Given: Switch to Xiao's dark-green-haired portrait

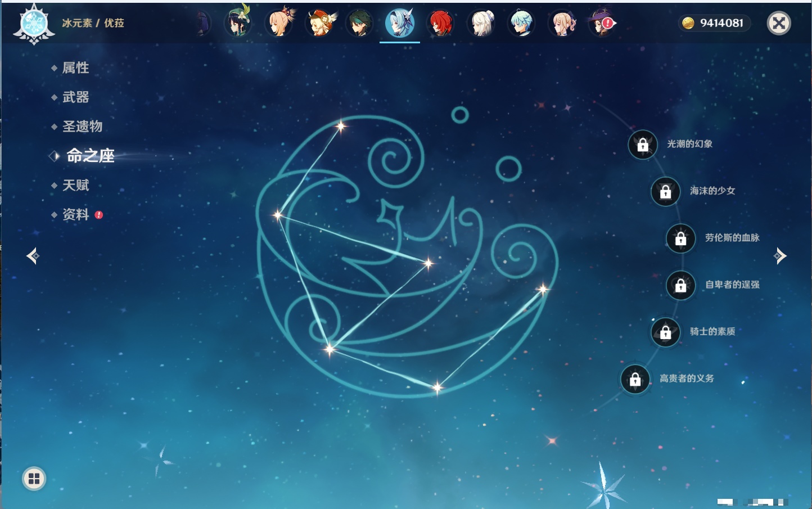Looking at the screenshot, I should click(359, 23).
